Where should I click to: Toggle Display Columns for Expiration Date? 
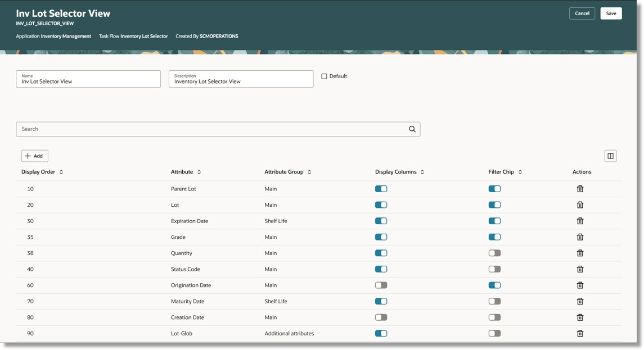[381, 221]
